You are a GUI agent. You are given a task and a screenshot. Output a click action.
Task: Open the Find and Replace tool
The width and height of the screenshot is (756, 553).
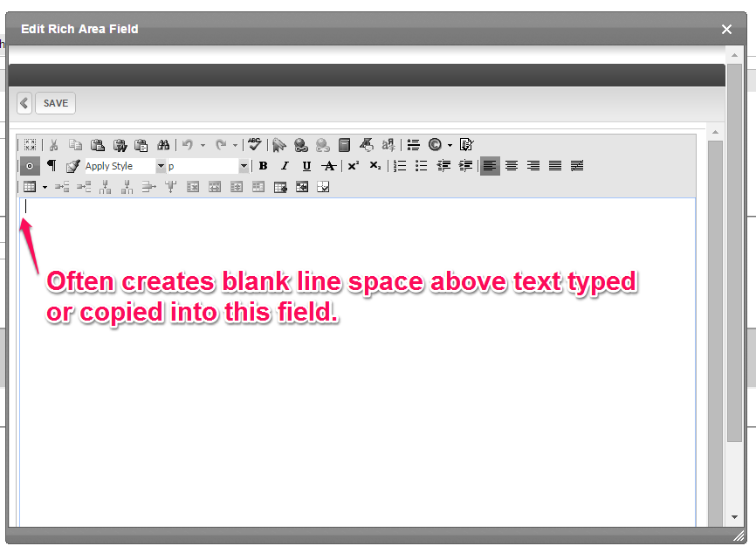(x=163, y=144)
